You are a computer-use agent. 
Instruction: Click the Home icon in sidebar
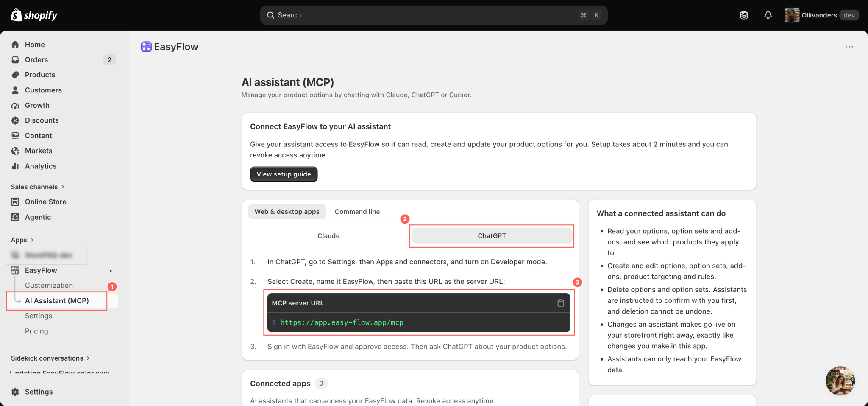pos(15,45)
